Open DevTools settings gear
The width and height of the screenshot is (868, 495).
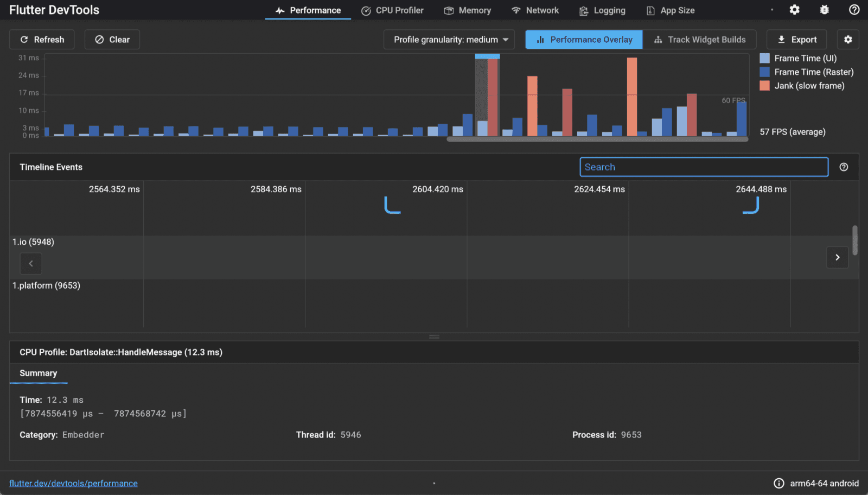click(x=794, y=10)
